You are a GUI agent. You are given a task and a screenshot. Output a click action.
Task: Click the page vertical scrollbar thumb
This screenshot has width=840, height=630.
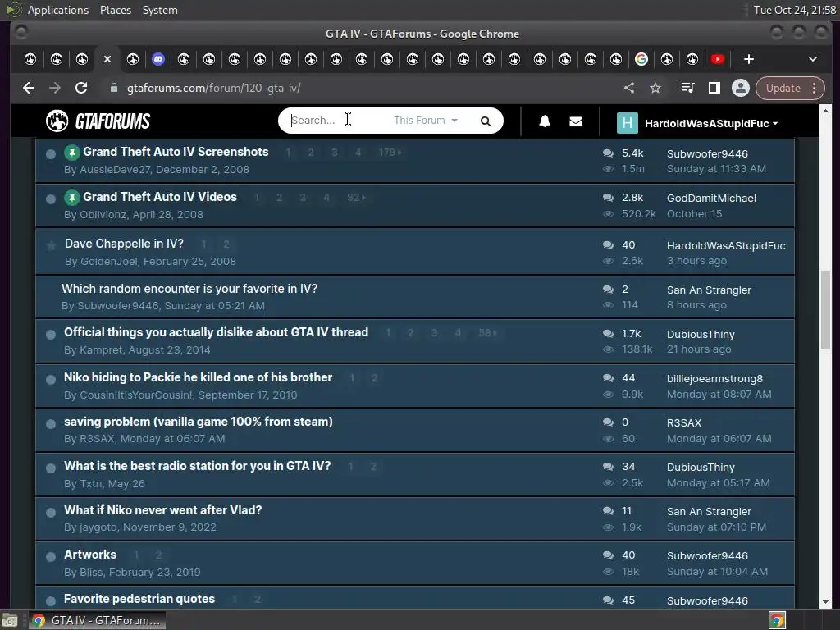[x=825, y=309]
